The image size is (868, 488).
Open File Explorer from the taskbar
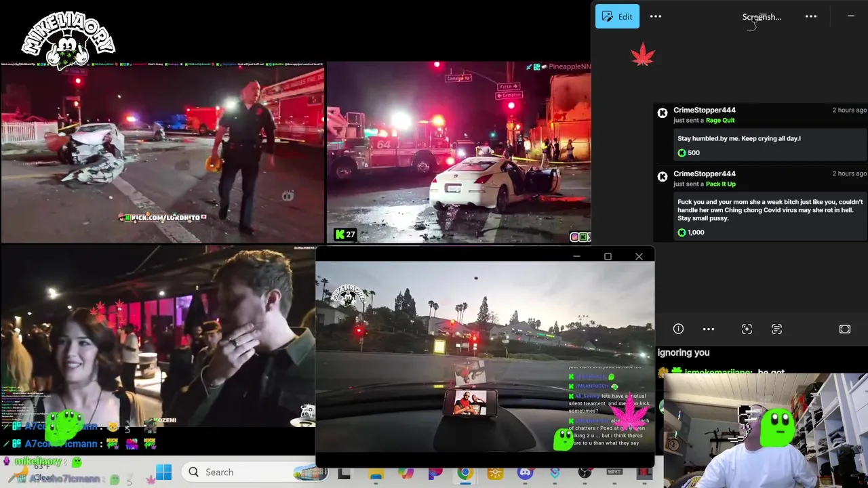coord(376,472)
